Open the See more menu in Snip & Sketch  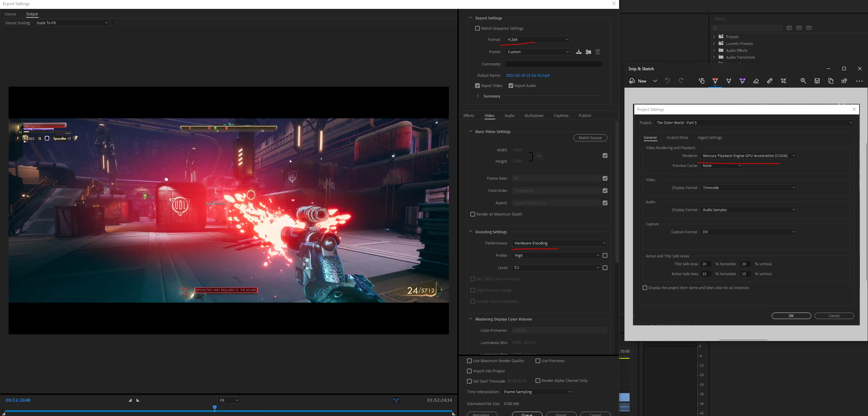click(859, 81)
